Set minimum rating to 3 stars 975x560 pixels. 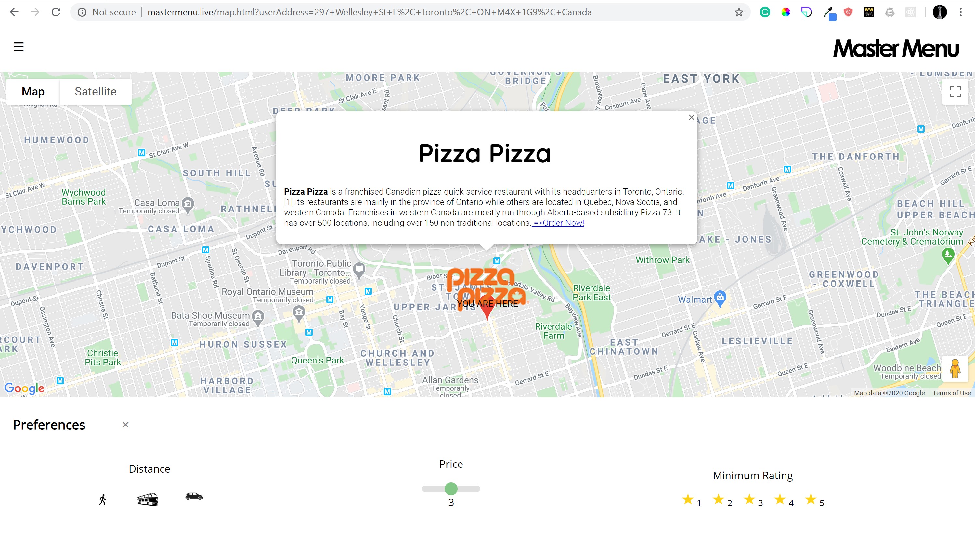749,500
